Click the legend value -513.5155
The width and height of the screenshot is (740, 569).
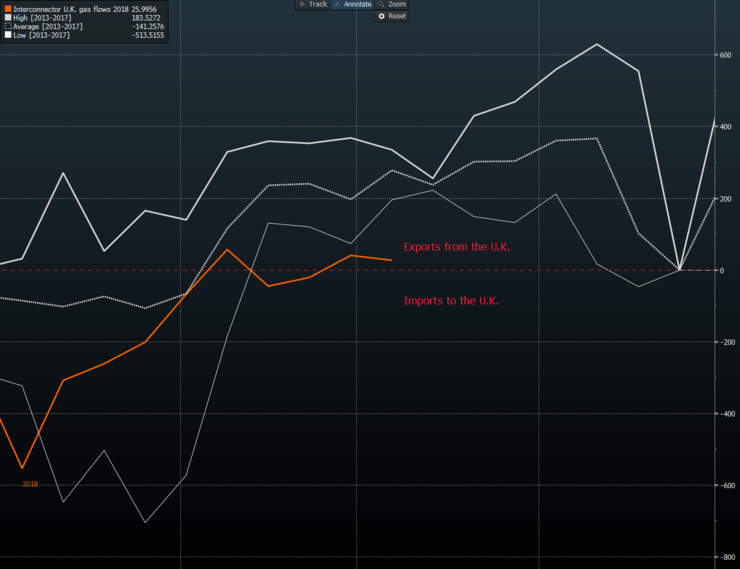click(148, 35)
